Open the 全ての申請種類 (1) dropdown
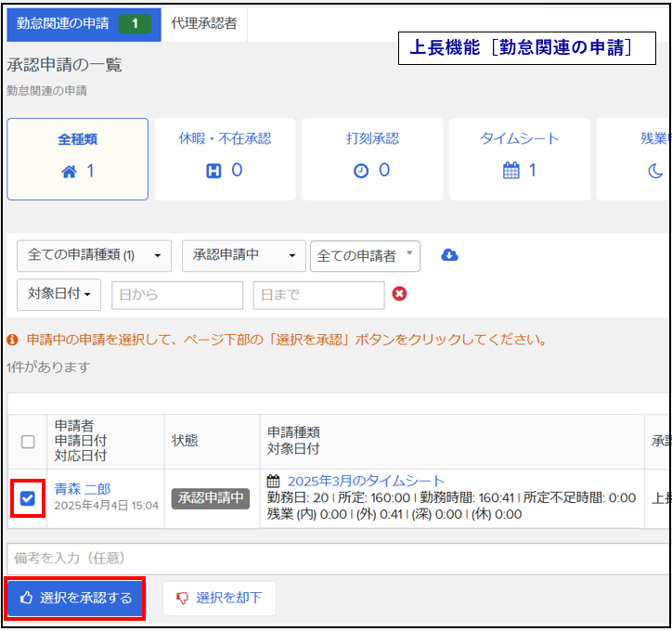The width and height of the screenshot is (672, 631). point(94,256)
